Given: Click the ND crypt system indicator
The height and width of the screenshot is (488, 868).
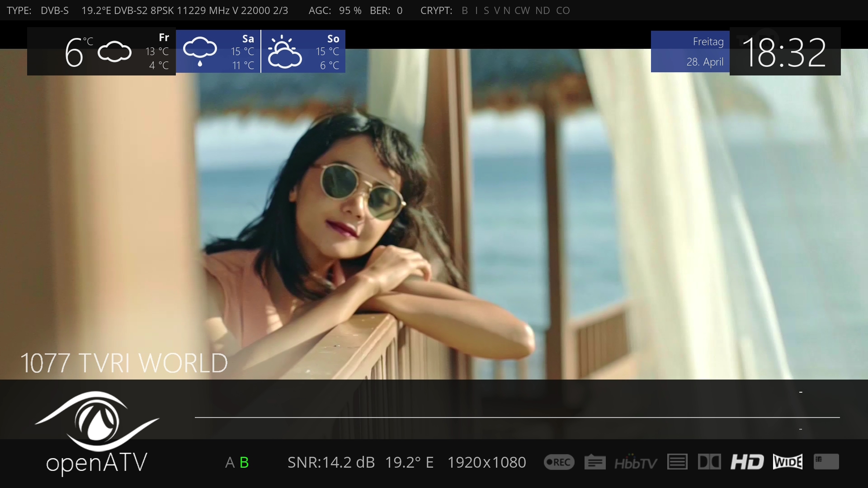Looking at the screenshot, I should coord(542,10).
